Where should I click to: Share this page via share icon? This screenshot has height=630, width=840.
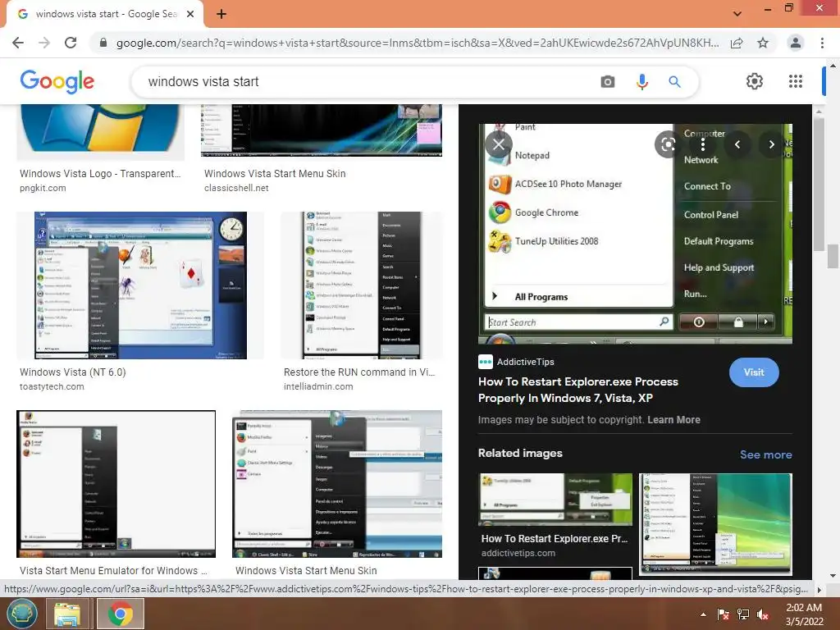coord(737,43)
